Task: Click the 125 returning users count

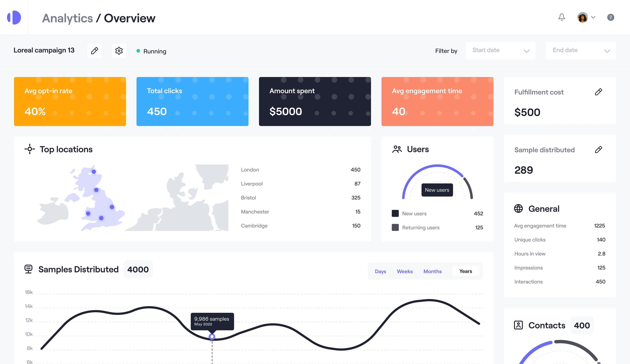Action: pyautogui.click(x=479, y=228)
